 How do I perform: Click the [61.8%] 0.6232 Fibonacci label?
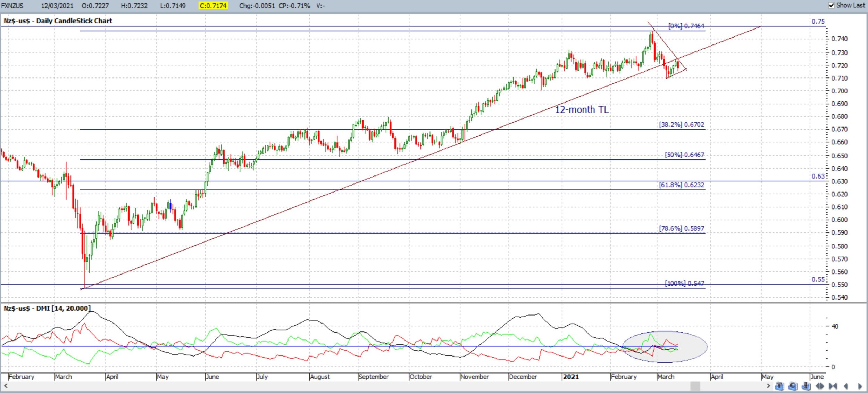click(682, 185)
